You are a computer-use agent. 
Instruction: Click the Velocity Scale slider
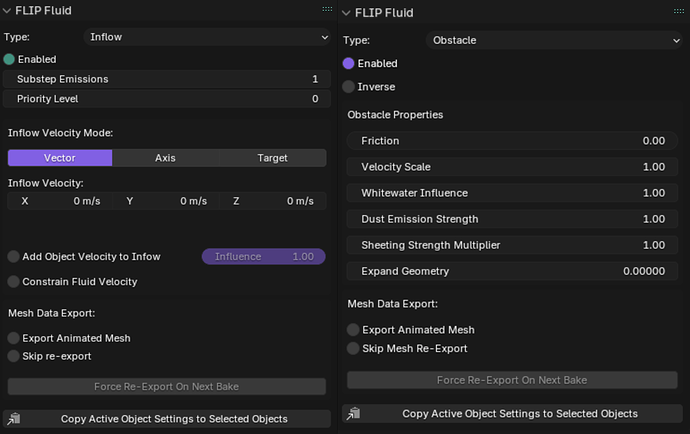[512, 167]
